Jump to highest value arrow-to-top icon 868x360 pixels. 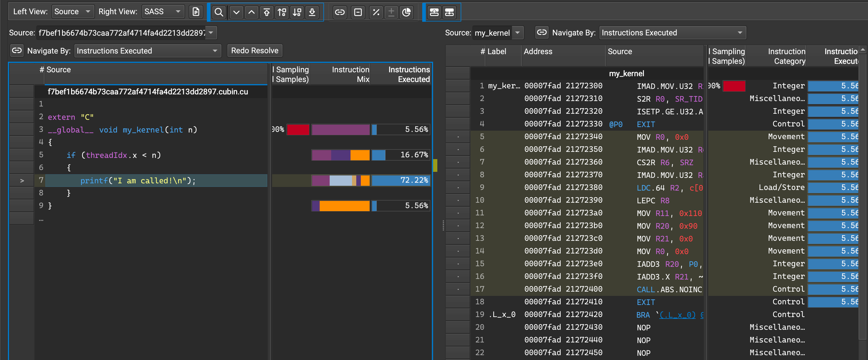point(266,12)
